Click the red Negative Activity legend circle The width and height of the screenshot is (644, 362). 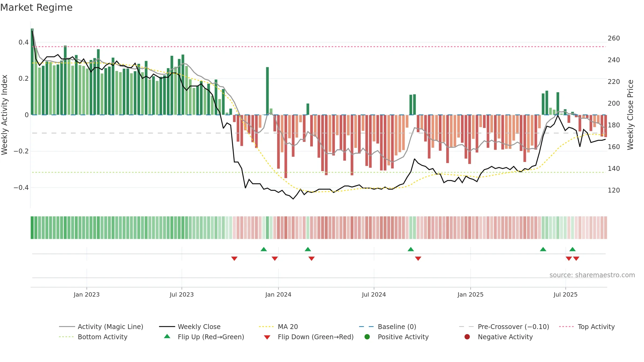[x=467, y=337]
